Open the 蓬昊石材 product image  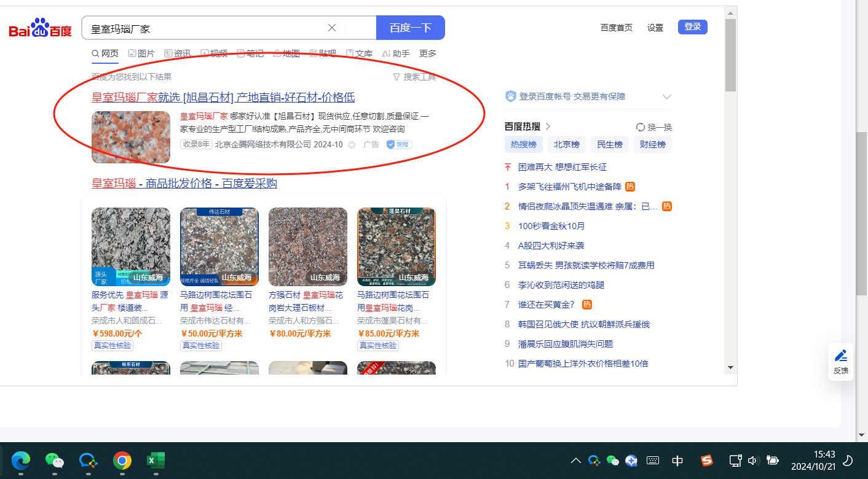click(x=397, y=247)
